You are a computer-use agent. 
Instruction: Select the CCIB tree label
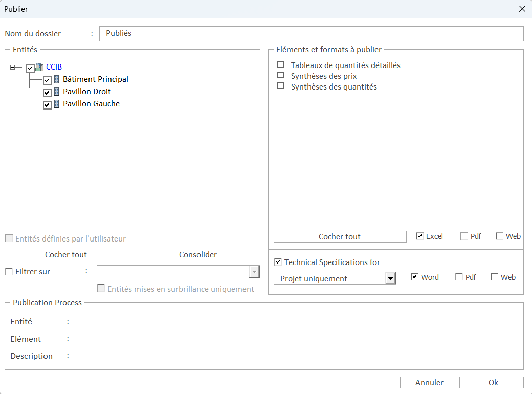[x=54, y=67]
